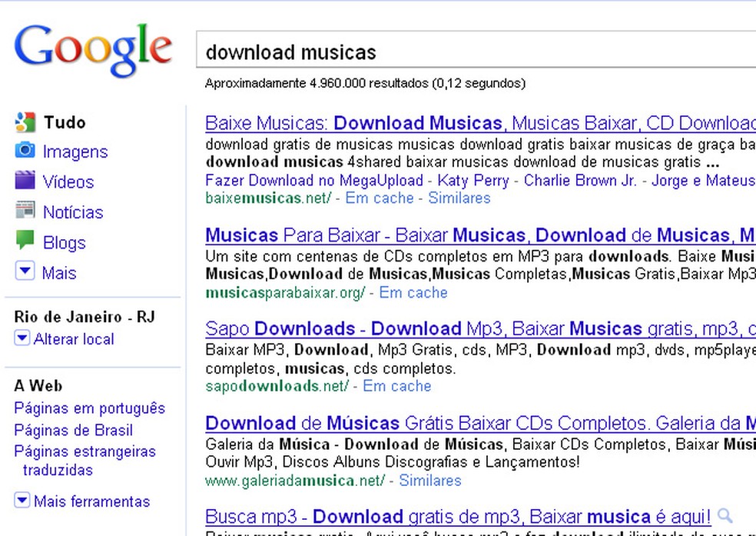Click the musicasparabaixar.org green URL

pos(286,293)
